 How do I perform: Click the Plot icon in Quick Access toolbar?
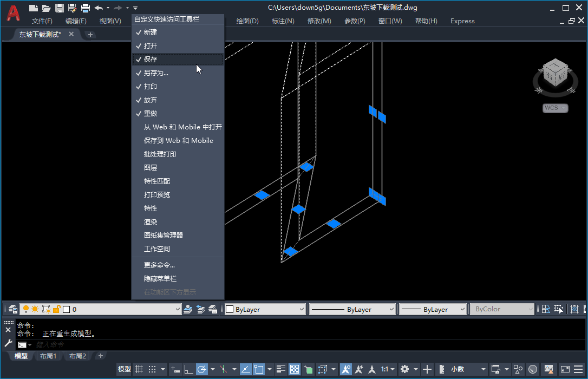(x=85, y=8)
